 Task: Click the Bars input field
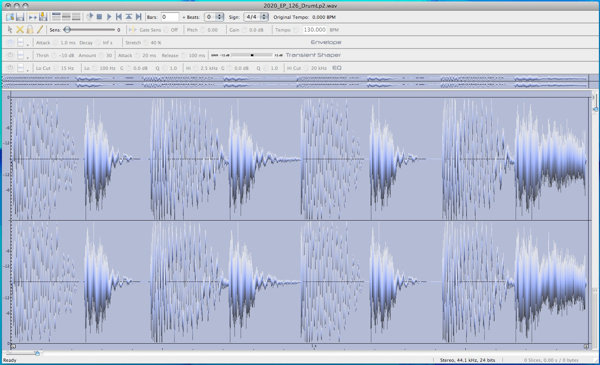point(169,17)
